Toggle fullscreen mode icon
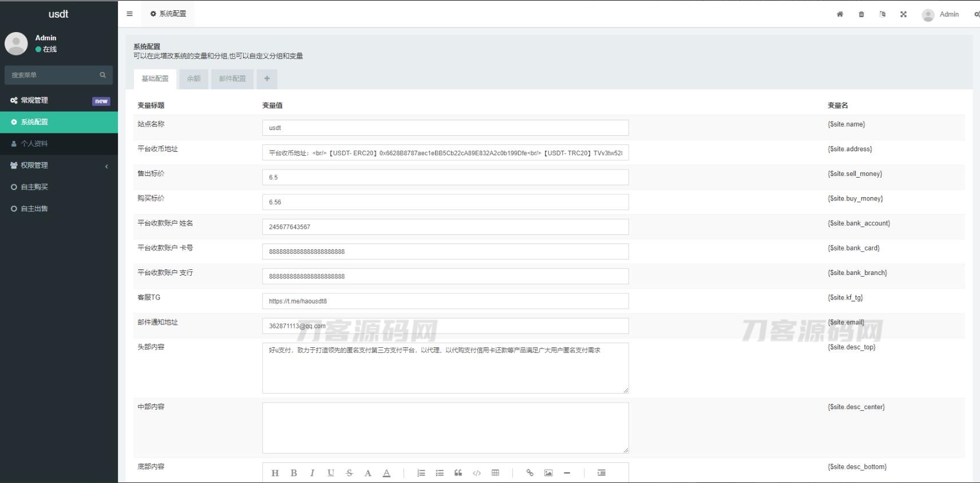Image resolution: width=980 pixels, height=483 pixels. (903, 14)
